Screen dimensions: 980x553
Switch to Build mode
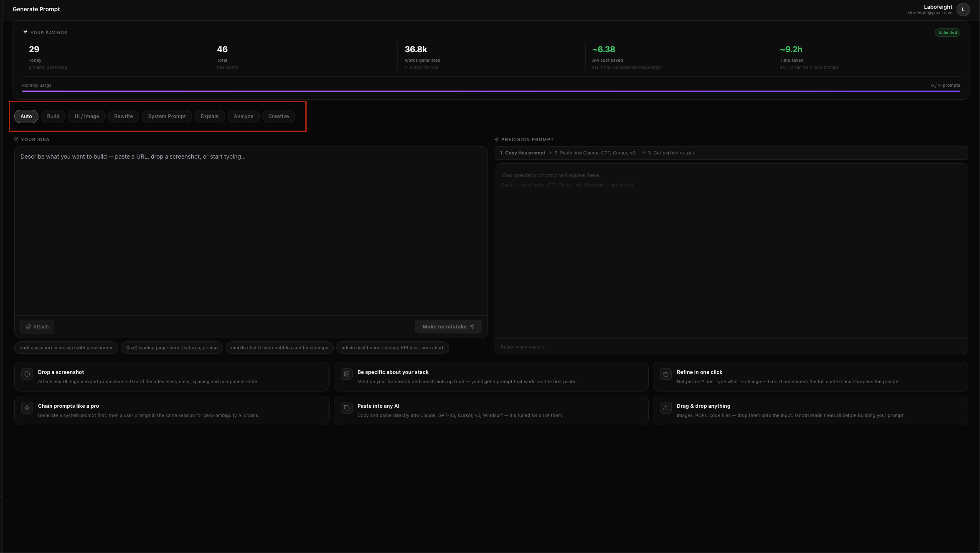coord(53,116)
